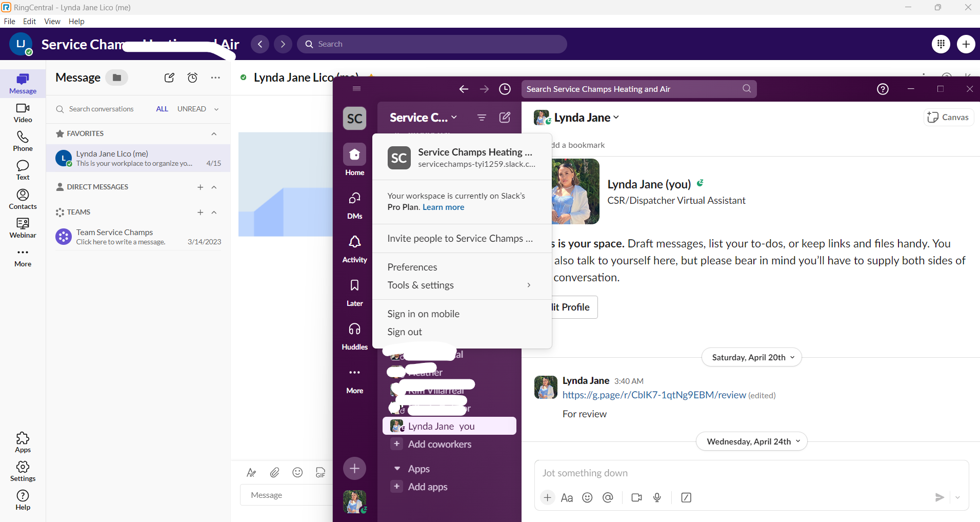Image resolution: width=980 pixels, height=522 pixels.
Task: Open Saturday, April 20th date dropdown
Action: (751, 357)
